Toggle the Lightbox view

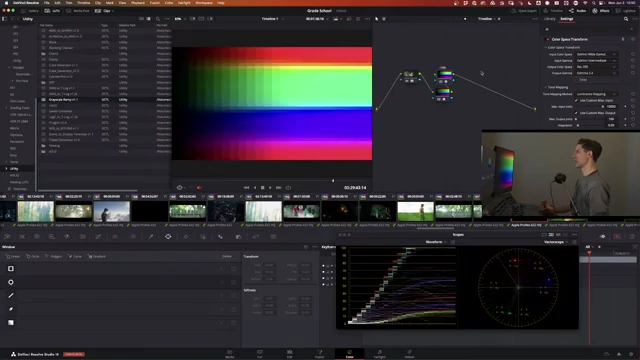(626, 11)
